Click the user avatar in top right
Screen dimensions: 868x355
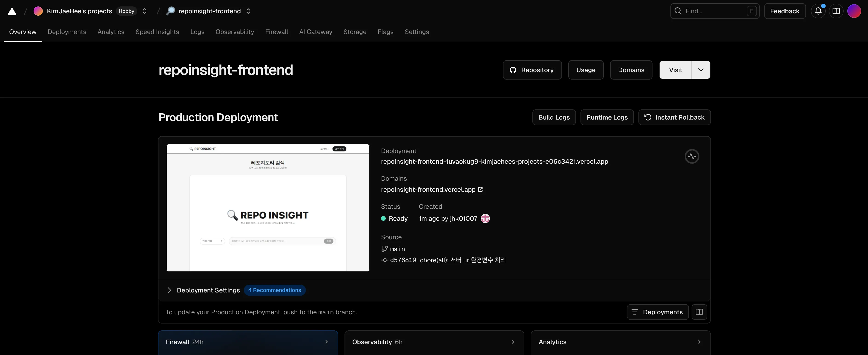click(854, 11)
